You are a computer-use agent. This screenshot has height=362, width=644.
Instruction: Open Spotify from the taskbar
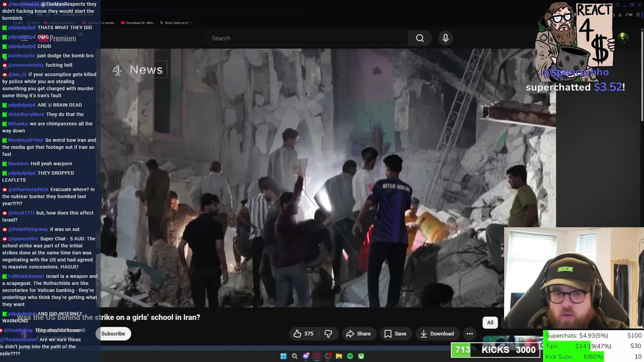point(350,356)
